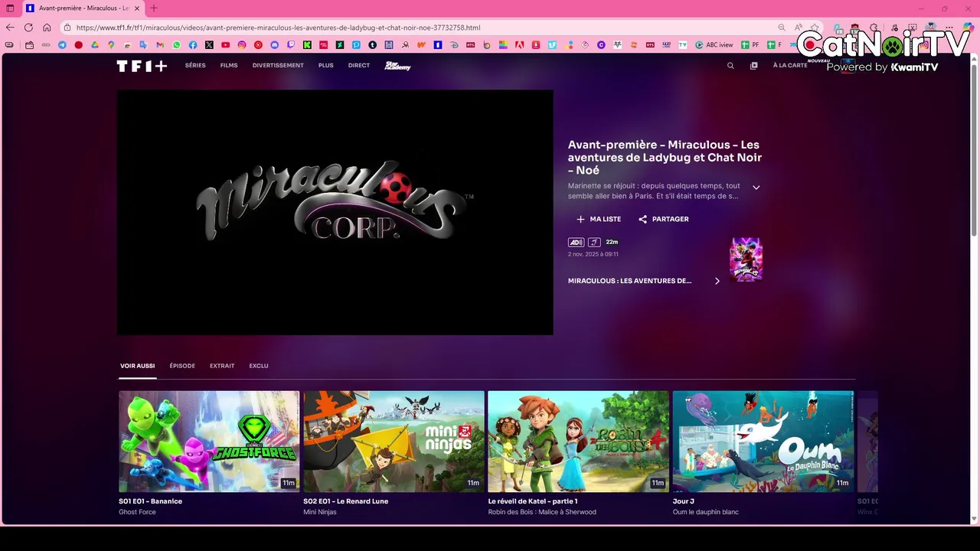
Task: Expand the episode description chevron
Action: pos(756,187)
